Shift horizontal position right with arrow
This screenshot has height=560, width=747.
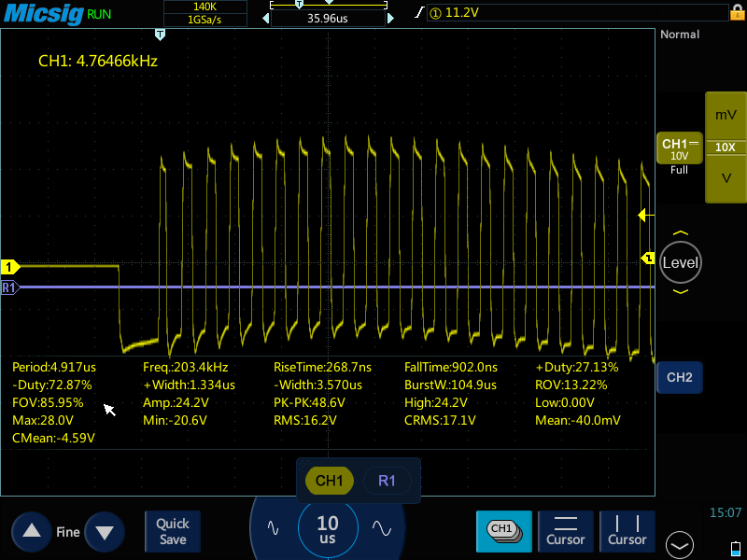[x=390, y=19]
